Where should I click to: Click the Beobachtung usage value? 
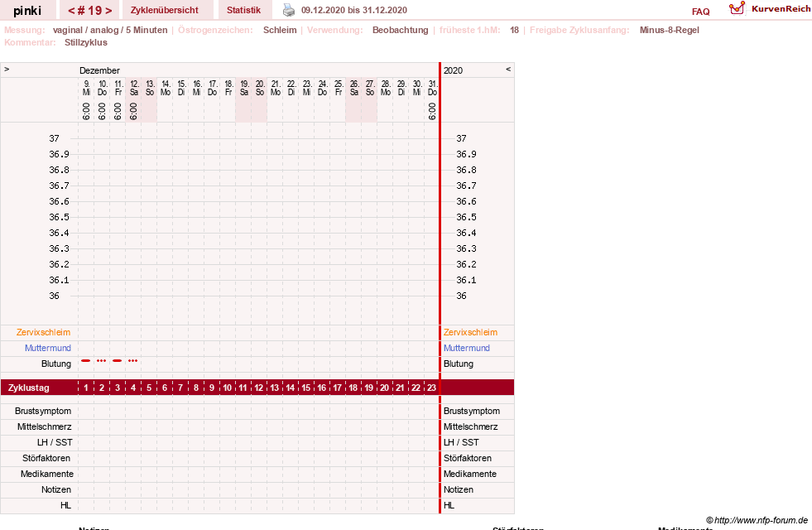coord(401,30)
